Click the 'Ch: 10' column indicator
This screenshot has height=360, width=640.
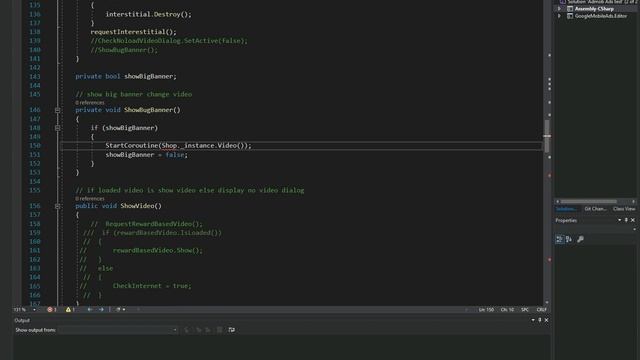coord(507,309)
